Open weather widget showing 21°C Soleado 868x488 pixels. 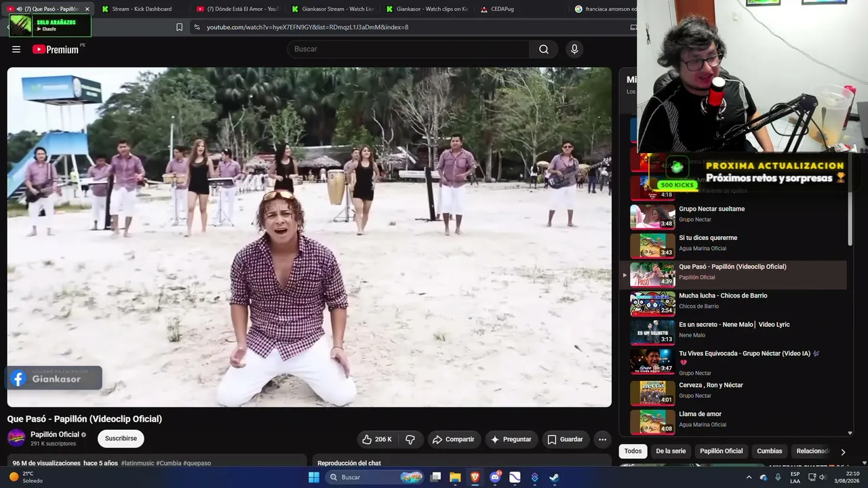pyautogui.click(x=27, y=477)
